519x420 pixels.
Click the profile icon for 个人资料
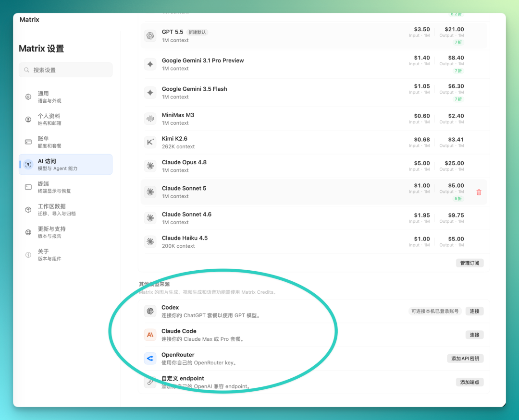pyautogui.click(x=28, y=120)
